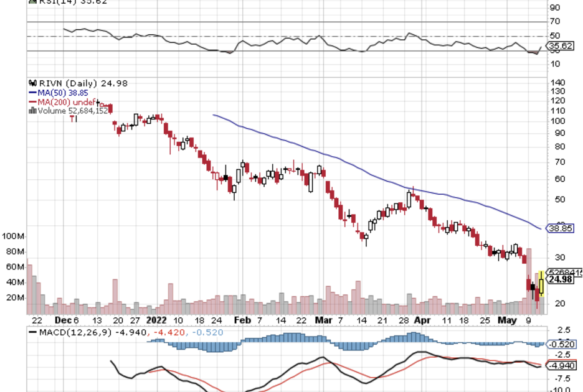Select the MA(50) 38.85 legend label
This screenshot has width=583, height=392.
point(62,92)
